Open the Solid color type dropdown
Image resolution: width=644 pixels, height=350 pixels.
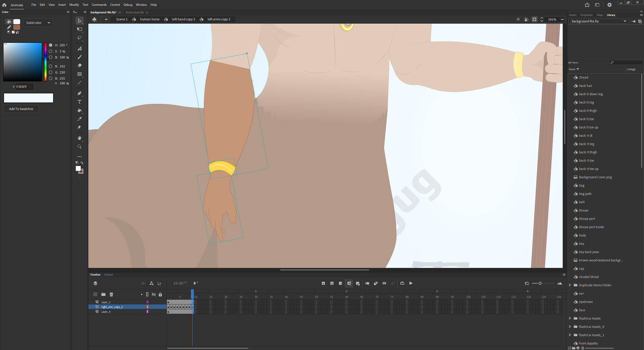click(x=38, y=23)
